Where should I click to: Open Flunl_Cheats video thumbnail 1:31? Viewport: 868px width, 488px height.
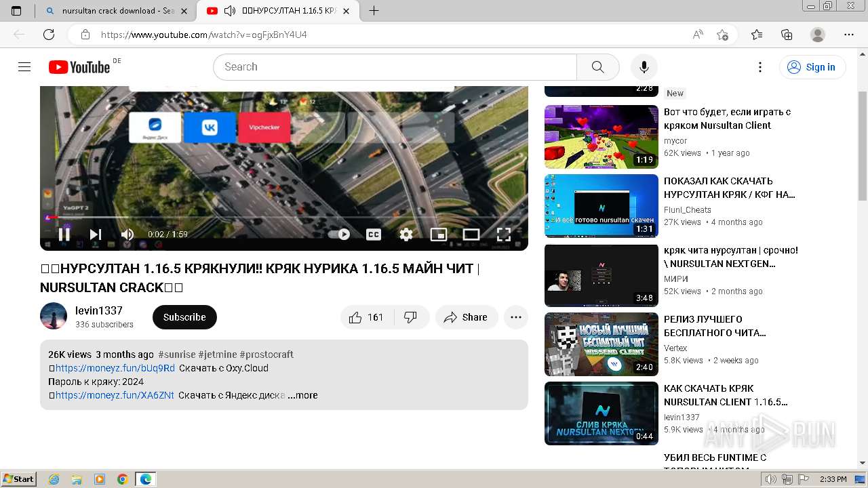pos(601,206)
